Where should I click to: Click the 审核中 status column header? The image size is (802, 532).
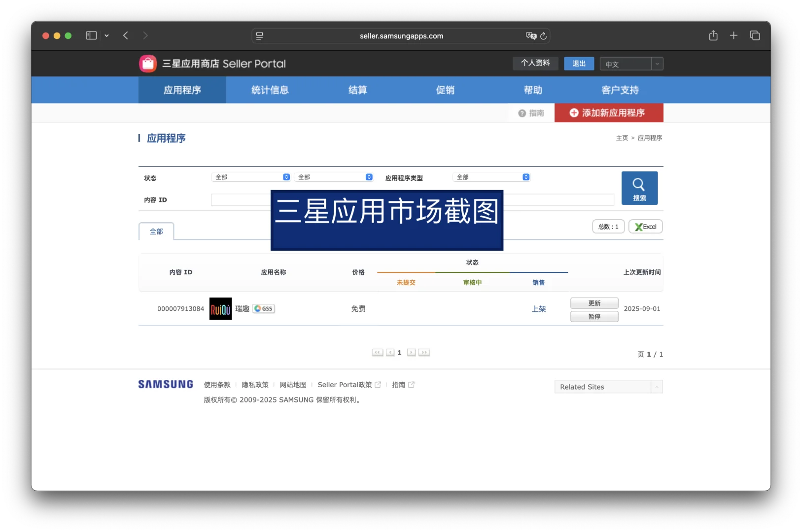[x=472, y=283]
